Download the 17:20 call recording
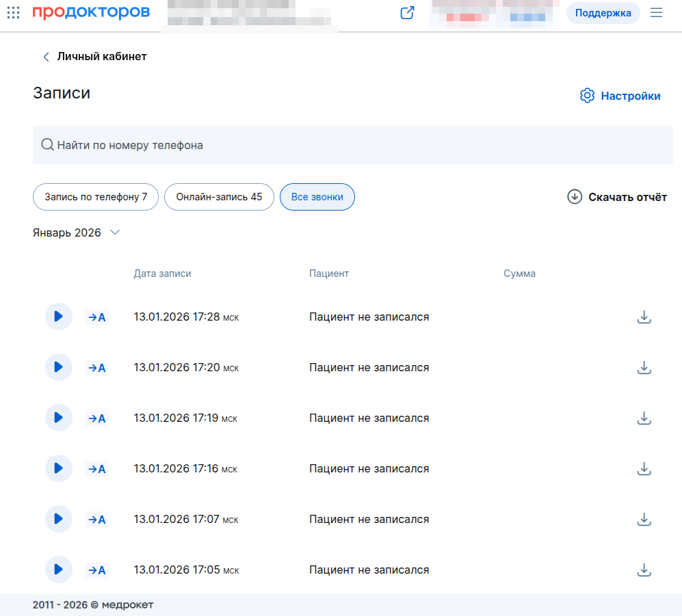The width and height of the screenshot is (682, 616). pos(643,368)
